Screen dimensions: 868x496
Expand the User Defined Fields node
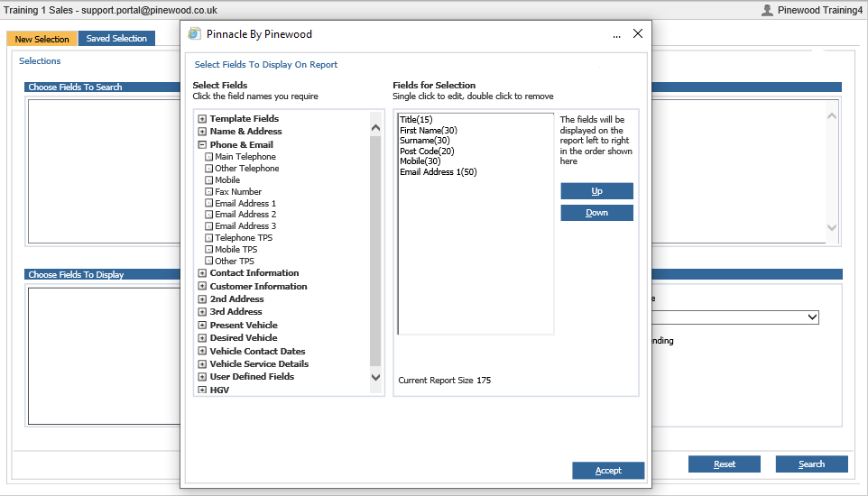(x=202, y=377)
